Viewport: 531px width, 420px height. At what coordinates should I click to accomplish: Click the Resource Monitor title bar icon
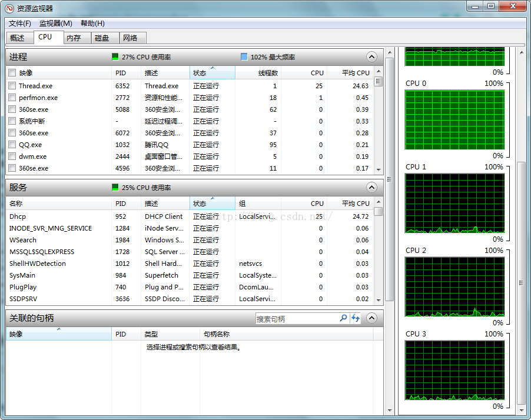coord(10,8)
